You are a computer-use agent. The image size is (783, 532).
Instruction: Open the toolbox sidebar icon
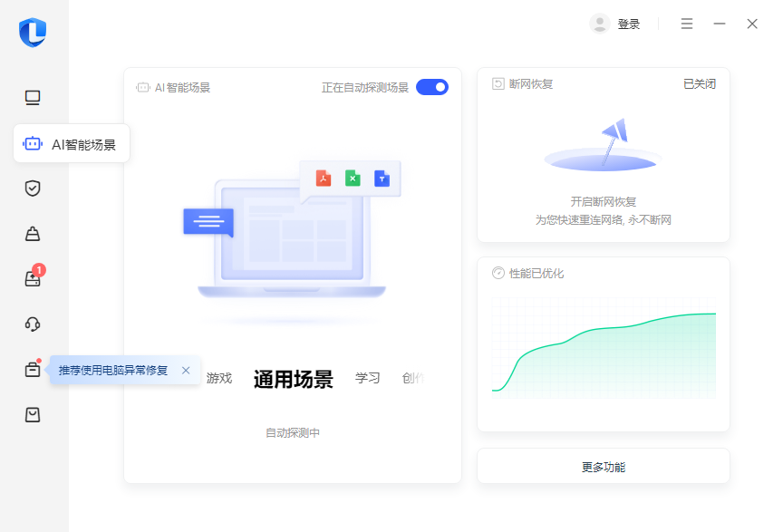(x=33, y=370)
